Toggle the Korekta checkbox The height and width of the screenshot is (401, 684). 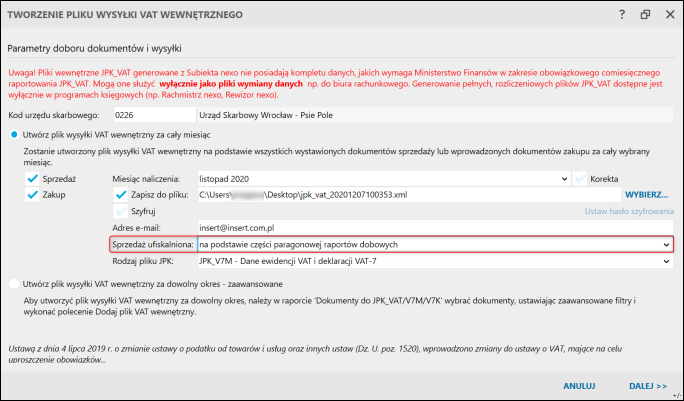580,178
